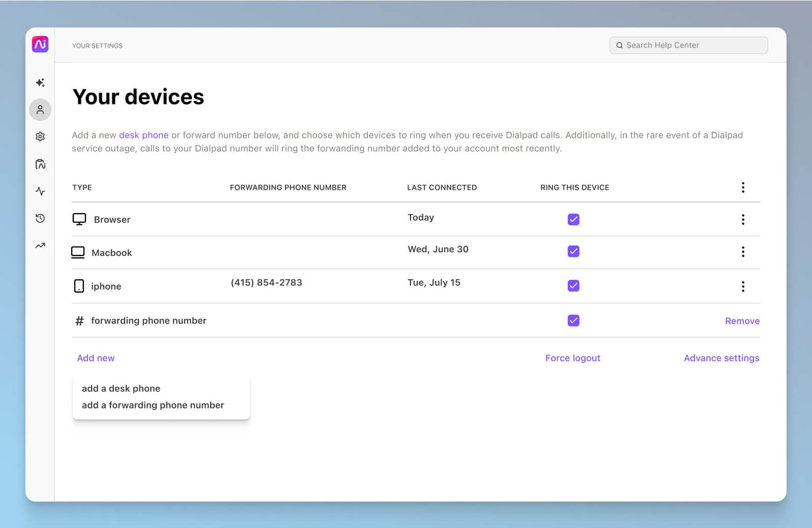This screenshot has width=812, height=528.
Task: Select add a forwarding phone number
Action: click(153, 405)
